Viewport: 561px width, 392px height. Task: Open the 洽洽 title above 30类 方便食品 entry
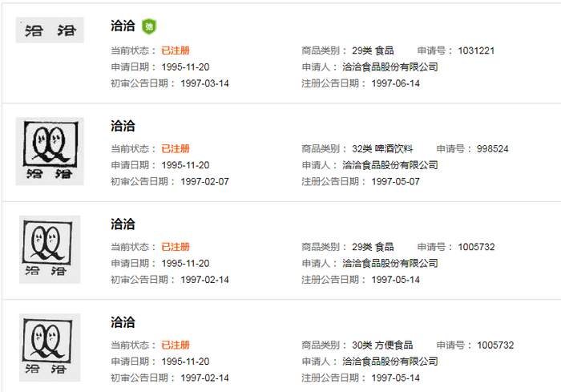coord(123,322)
